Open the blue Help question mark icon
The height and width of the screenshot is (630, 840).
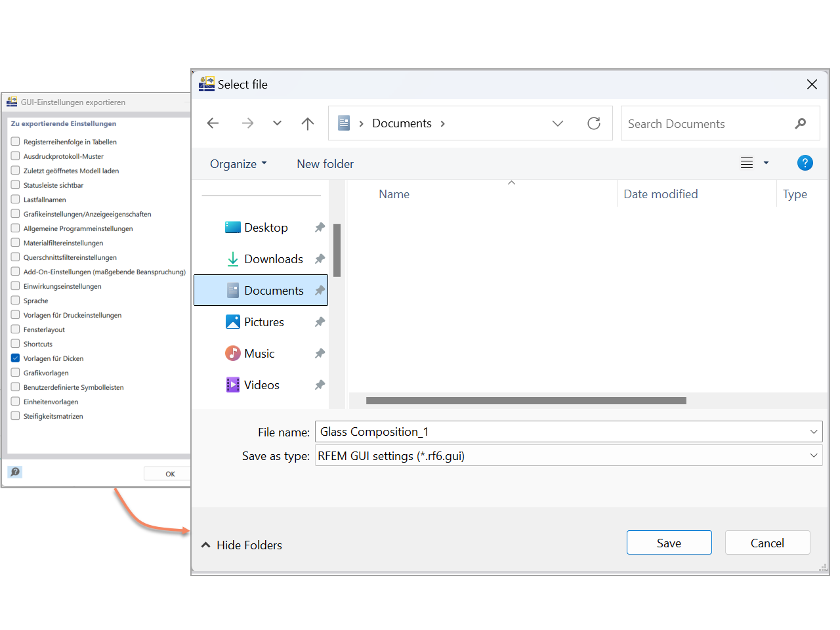[x=805, y=163]
